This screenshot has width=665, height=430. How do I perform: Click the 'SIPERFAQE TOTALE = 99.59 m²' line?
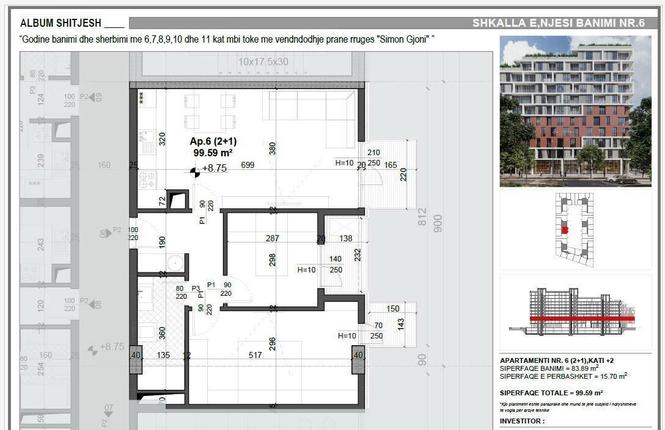point(551,393)
